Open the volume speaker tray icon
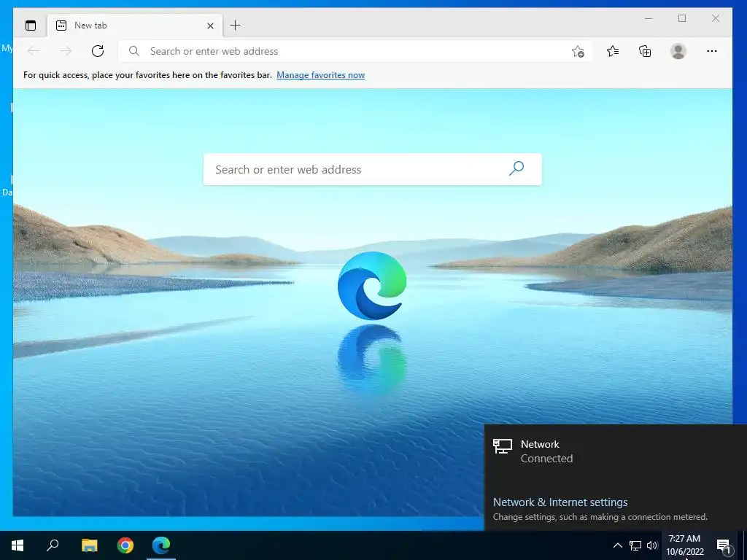747x560 pixels. click(x=652, y=545)
